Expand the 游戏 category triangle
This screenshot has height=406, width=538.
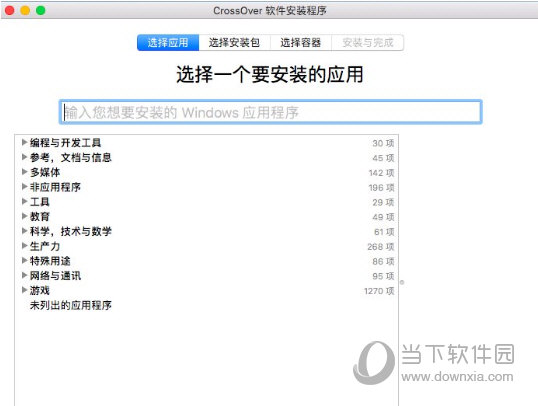pyautogui.click(x=24, y=290)
